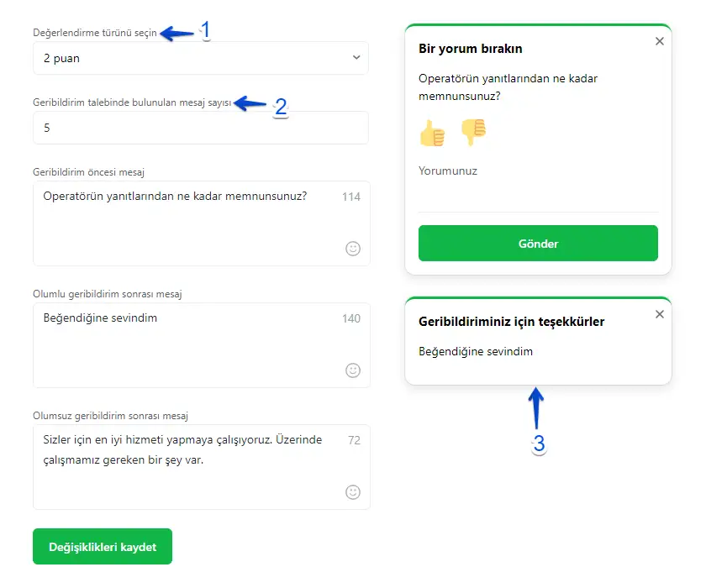Focus the message count field showing 5
The height and width of the screenshot is (588, 706).
(200, 129)
